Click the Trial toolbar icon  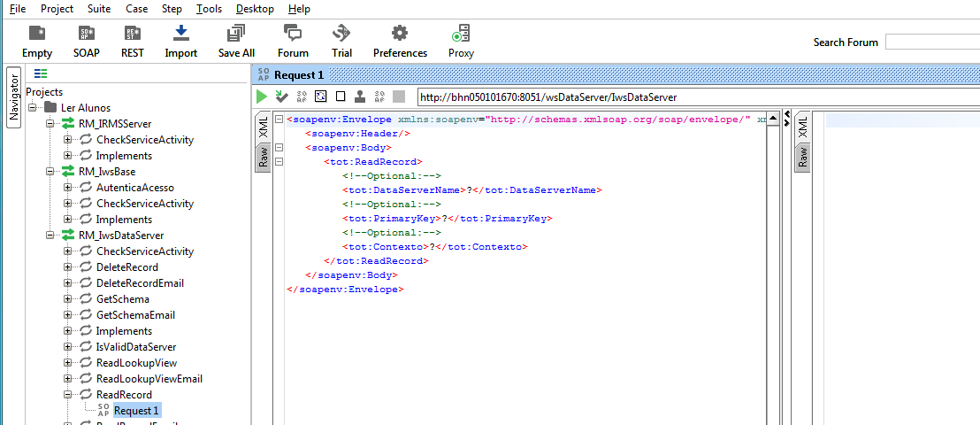(x=342, y=42)
